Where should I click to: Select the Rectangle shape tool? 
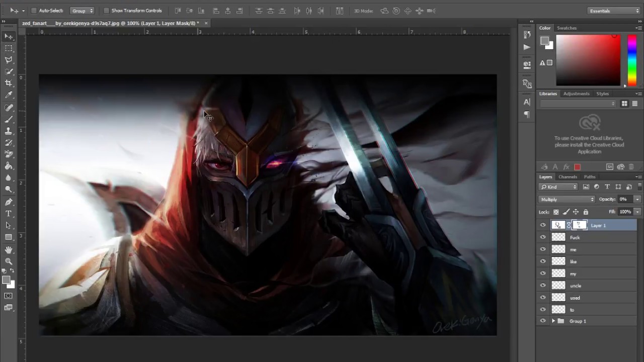click(9, 236)
